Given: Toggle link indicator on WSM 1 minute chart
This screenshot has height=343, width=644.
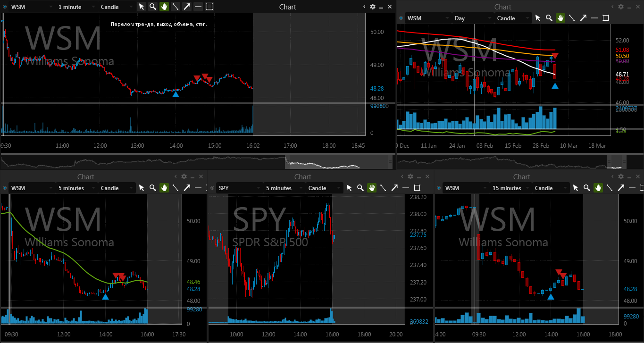Looking at the screenshot, I should [x=5, y=7].
